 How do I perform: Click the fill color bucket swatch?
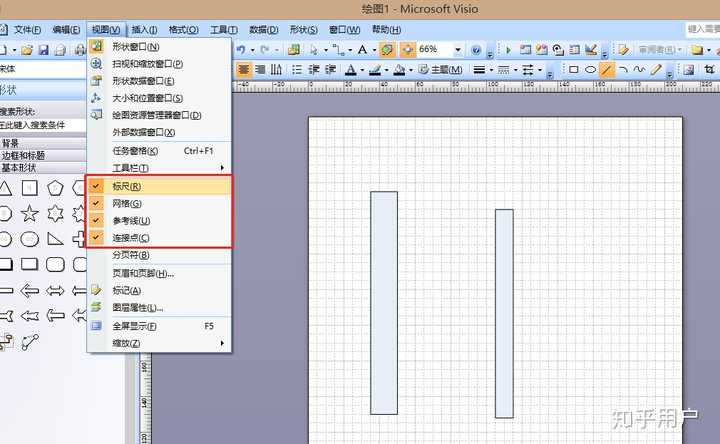click(399, 70)
